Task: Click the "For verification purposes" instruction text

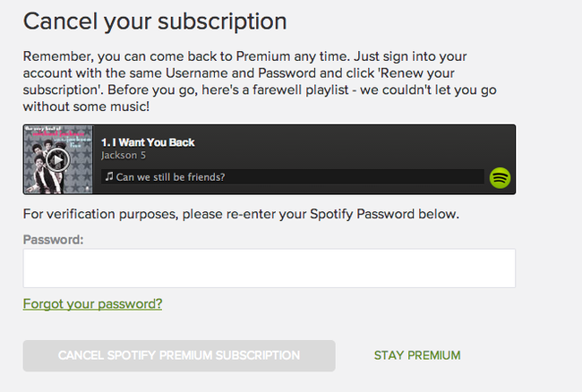Action: point(240,214)
